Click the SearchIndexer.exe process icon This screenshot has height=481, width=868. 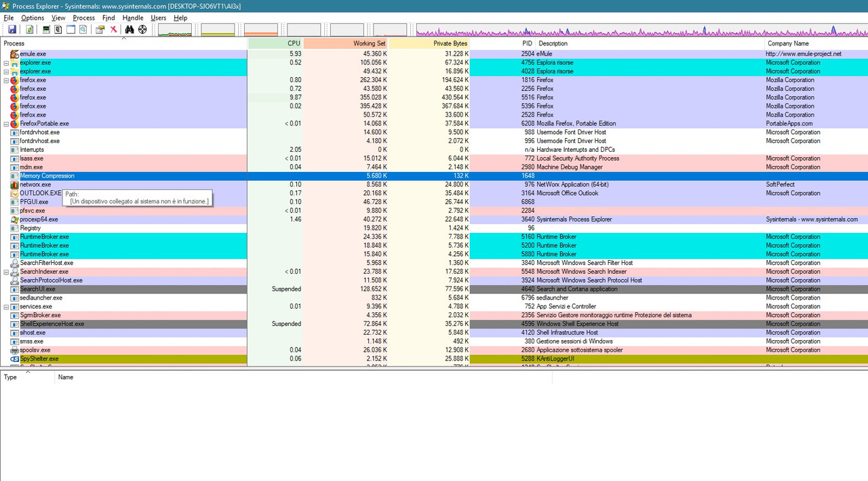click(14, 272)
